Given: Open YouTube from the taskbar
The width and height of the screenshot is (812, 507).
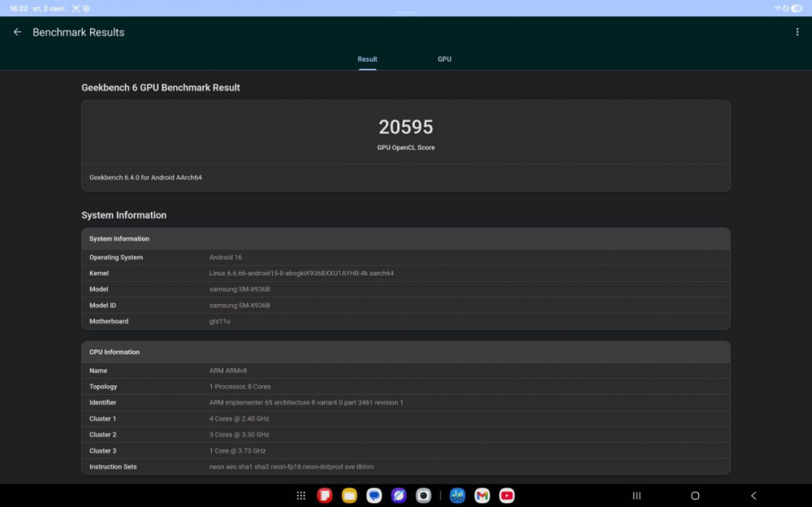Looking at the screenshot, I should click(507, 496).
